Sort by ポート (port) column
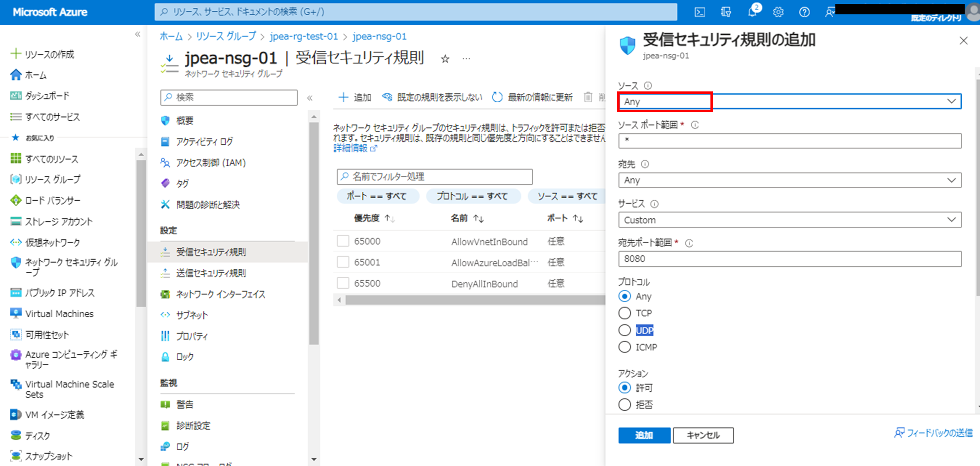Image resolution: width=980 pixels, height=466 pixels. (565, 218)
